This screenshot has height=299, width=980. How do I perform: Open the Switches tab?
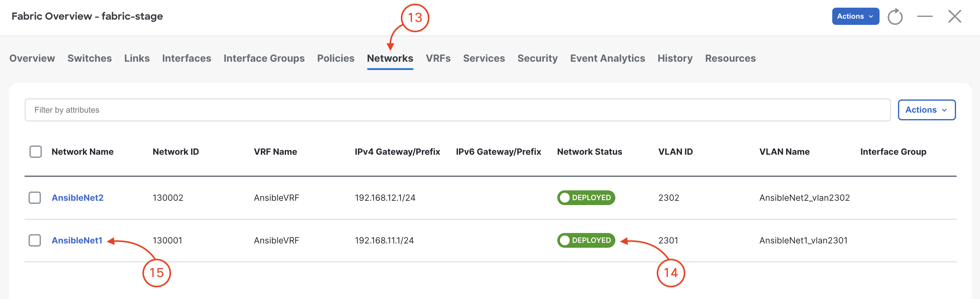pos(89,58)
